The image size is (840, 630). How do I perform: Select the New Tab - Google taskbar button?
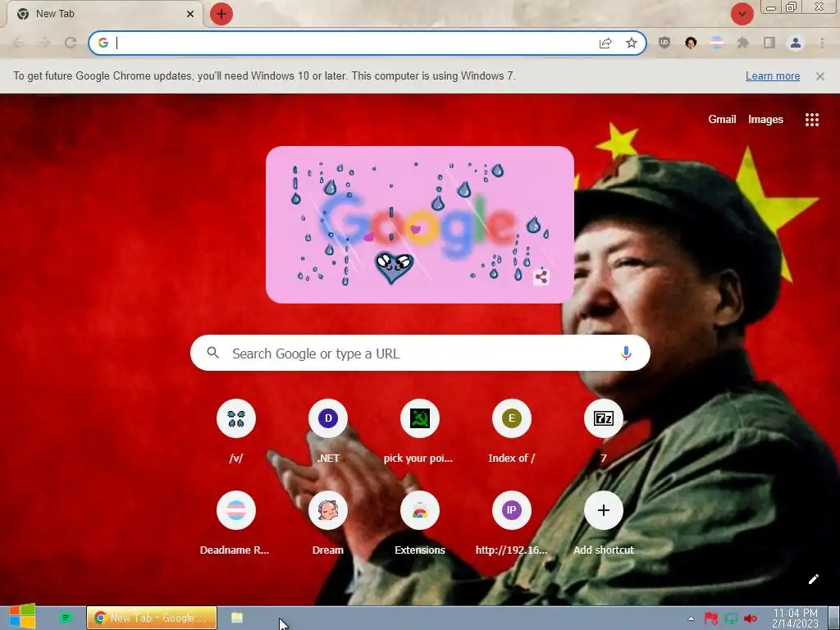click(x=152, y=618)
